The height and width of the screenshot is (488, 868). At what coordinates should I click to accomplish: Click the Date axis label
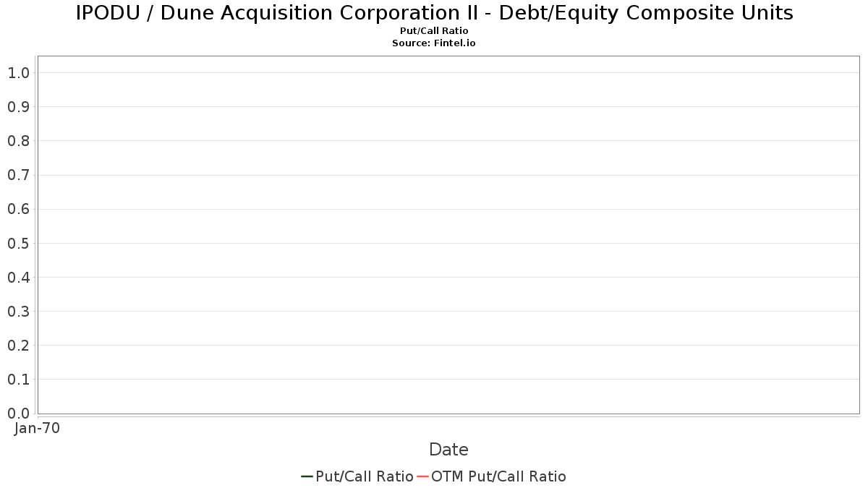click(448, 450)
